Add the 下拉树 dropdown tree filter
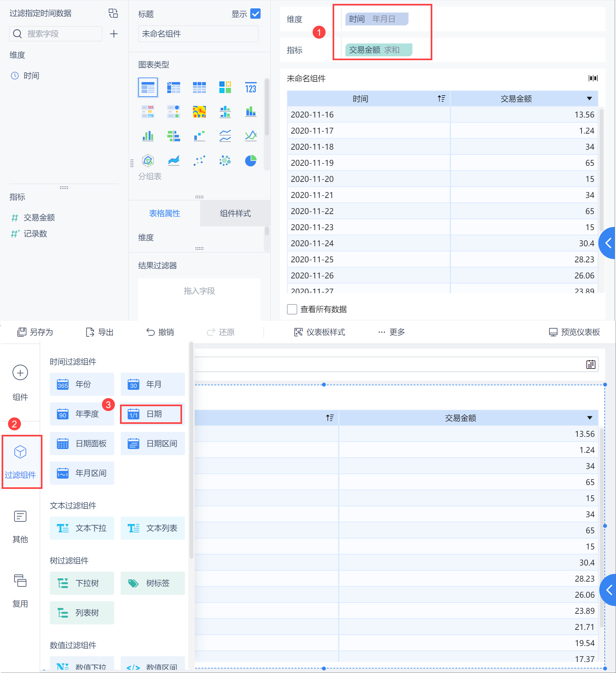The height and width of the screenshot is (673, 616). click(x=82, y=583)
